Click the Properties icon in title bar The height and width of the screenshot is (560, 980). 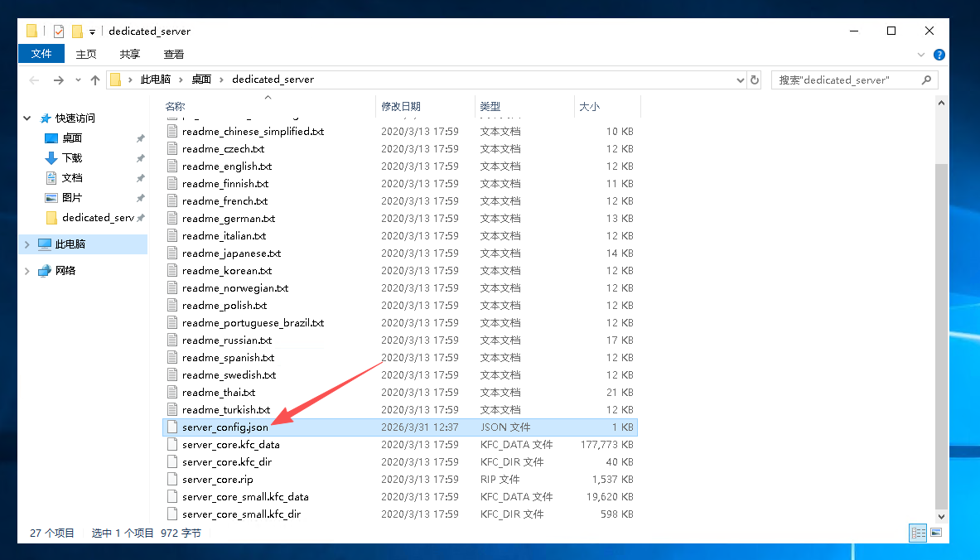point(59,31)
